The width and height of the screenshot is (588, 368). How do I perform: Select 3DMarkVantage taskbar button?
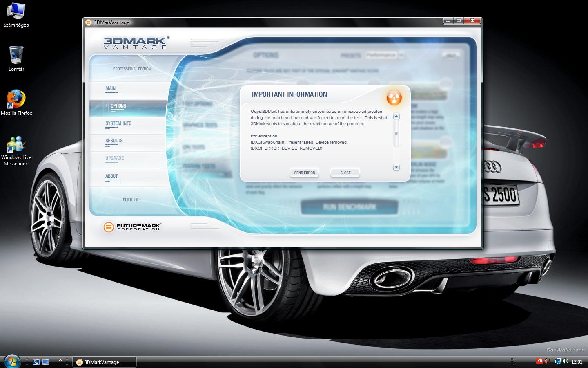105,362
